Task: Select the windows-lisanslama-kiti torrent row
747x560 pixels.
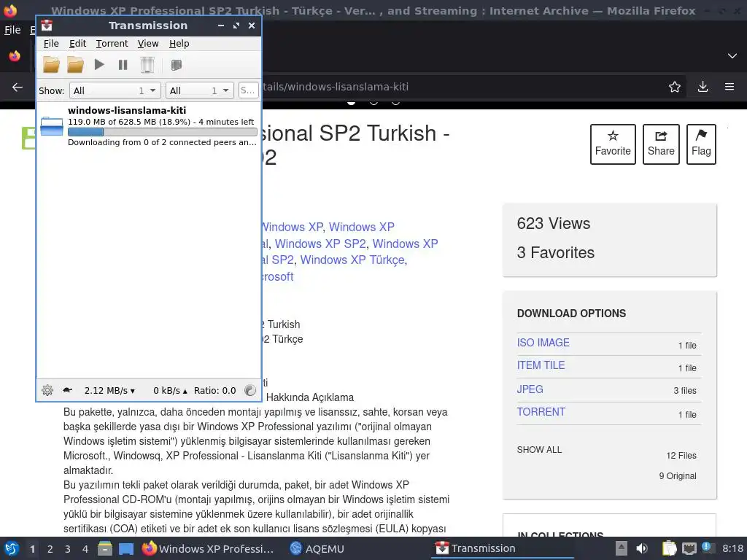Action: (149, 125)
